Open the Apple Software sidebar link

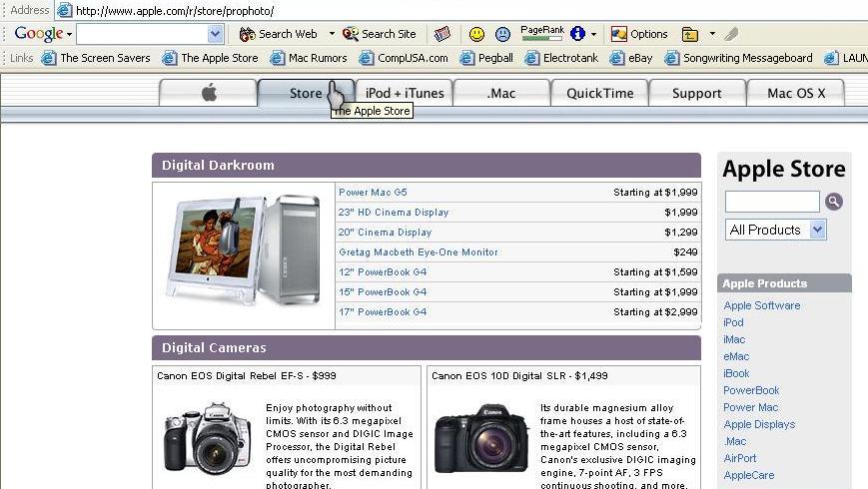pos(762,305)
